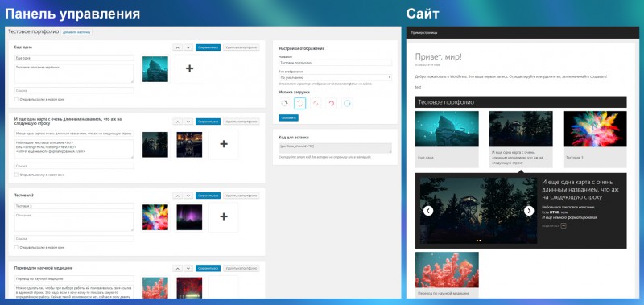Open the long-named forest card on the site
Image resolution: width=644 pixels, height=305 pixels.
tap(521, 139)
